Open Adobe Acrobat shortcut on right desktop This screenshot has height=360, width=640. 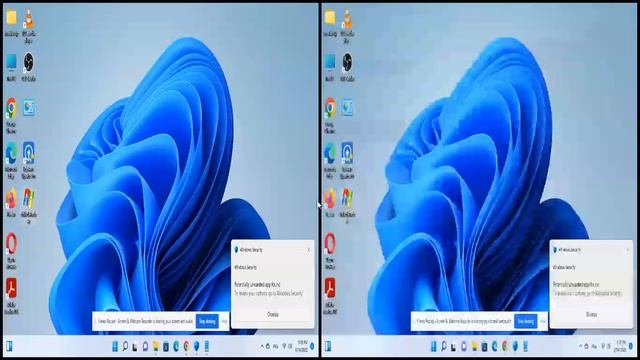pos(330,289)
